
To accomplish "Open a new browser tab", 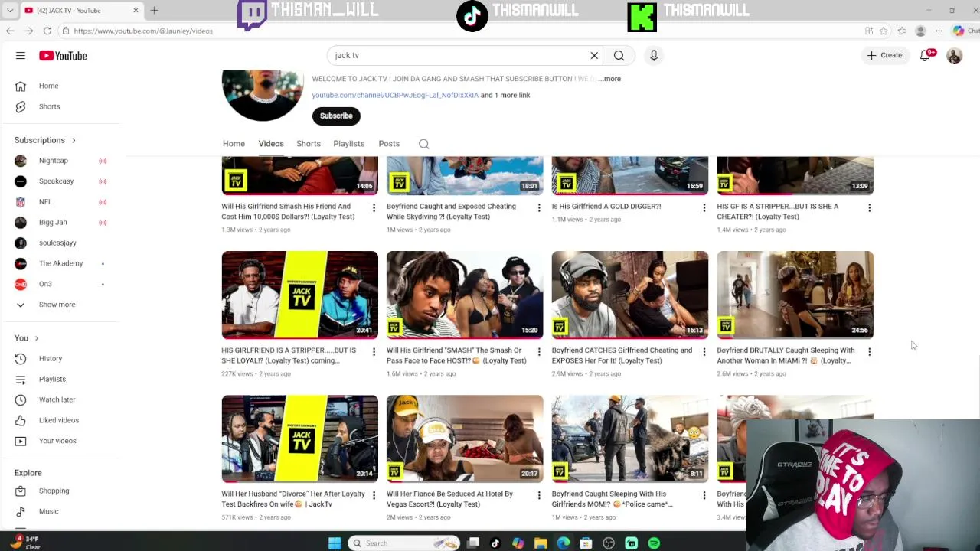I will (154, 11).
